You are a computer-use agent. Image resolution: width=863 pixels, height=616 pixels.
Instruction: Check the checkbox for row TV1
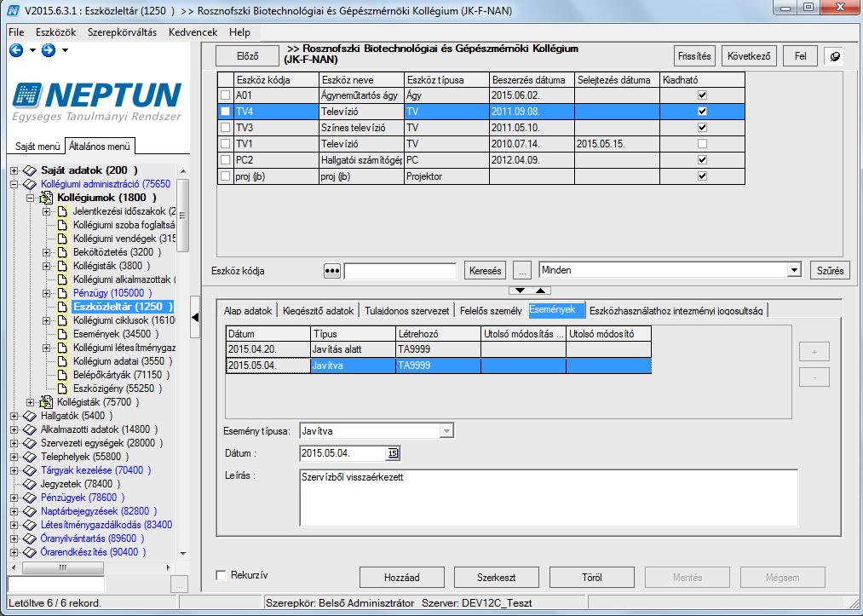[x=225, y=144]
